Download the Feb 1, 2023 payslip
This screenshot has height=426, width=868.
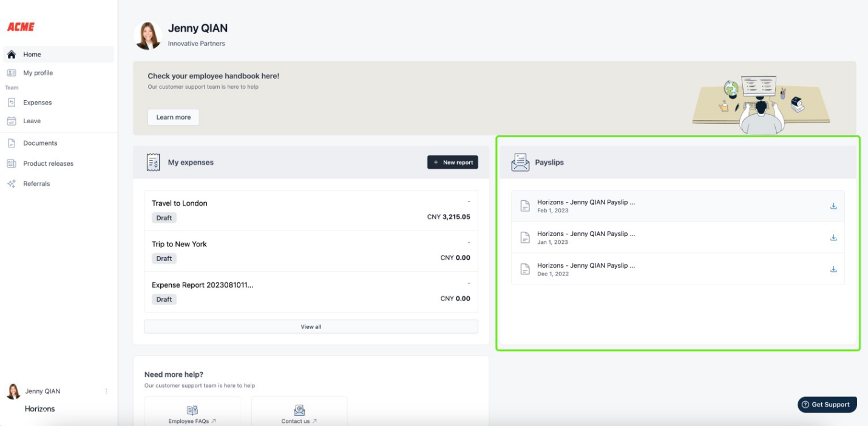[x=833, y=206]
